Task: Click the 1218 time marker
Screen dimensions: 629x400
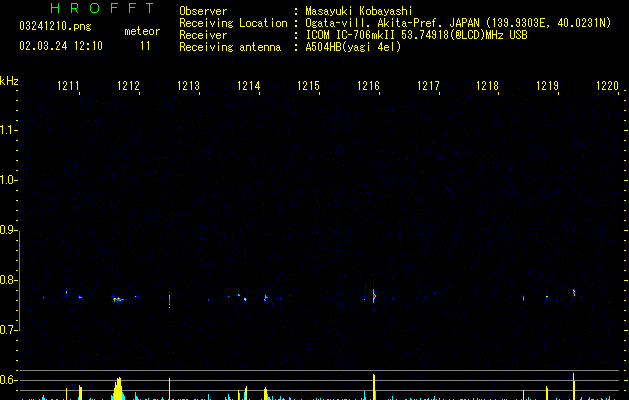Action: [x=487, y=86]
